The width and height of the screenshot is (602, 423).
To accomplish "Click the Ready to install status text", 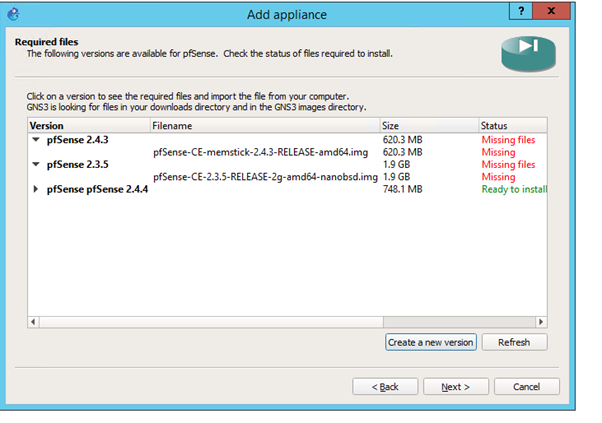I will pos(514,189).
